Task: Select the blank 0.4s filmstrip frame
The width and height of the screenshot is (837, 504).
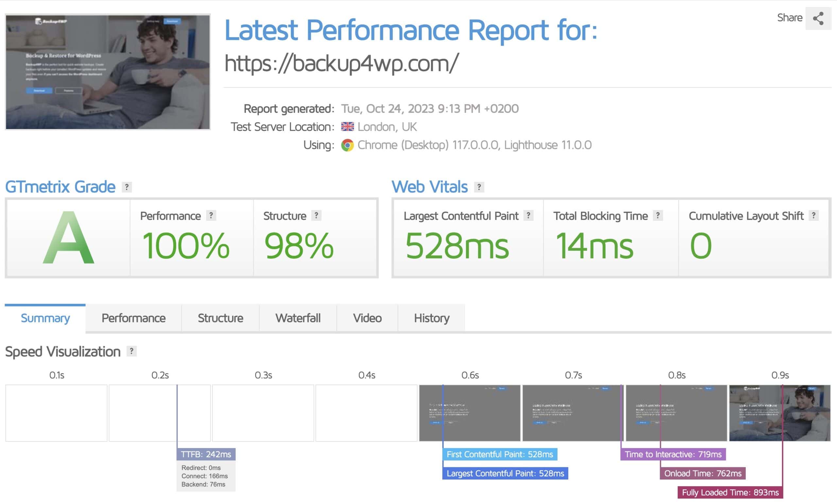Action: pyautogui.click(x=367, y=413)
